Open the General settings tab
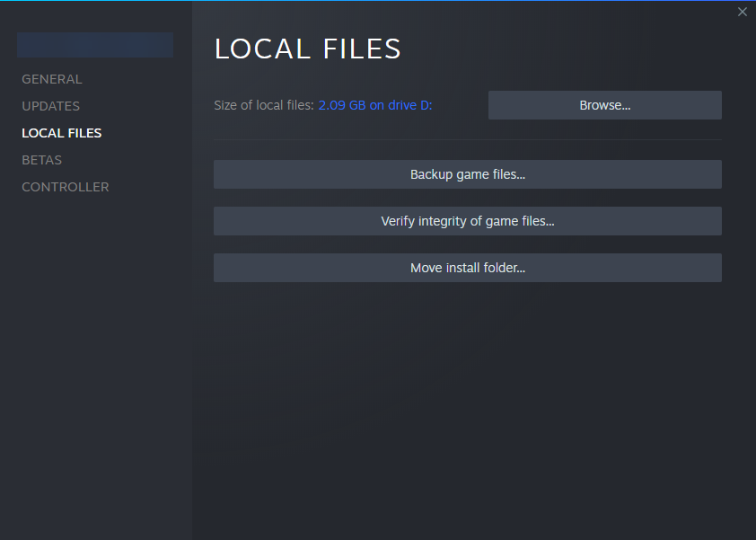Image resolution: width=756 pixels, height=540 pixels. [51, 79]
